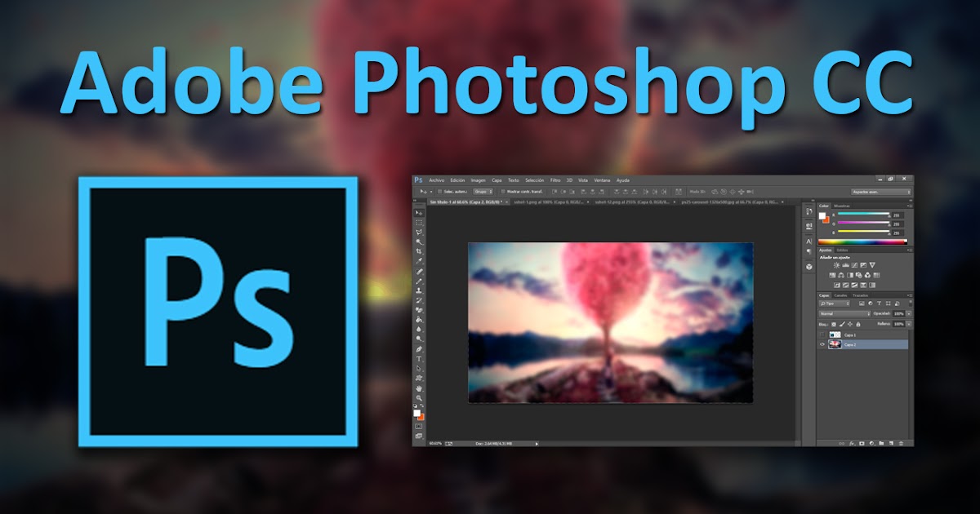Screen dimensions: 980x514
Task: Select the Magic Wand tool
Action: [x=419, y=242]
